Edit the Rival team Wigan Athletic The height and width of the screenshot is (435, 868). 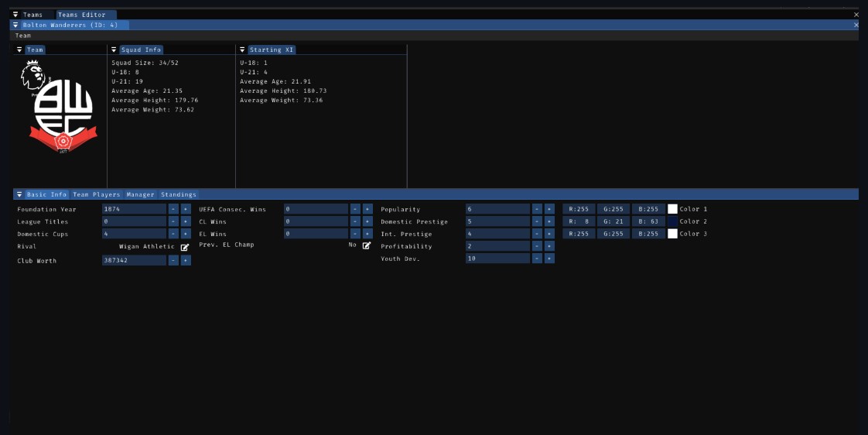185,248
